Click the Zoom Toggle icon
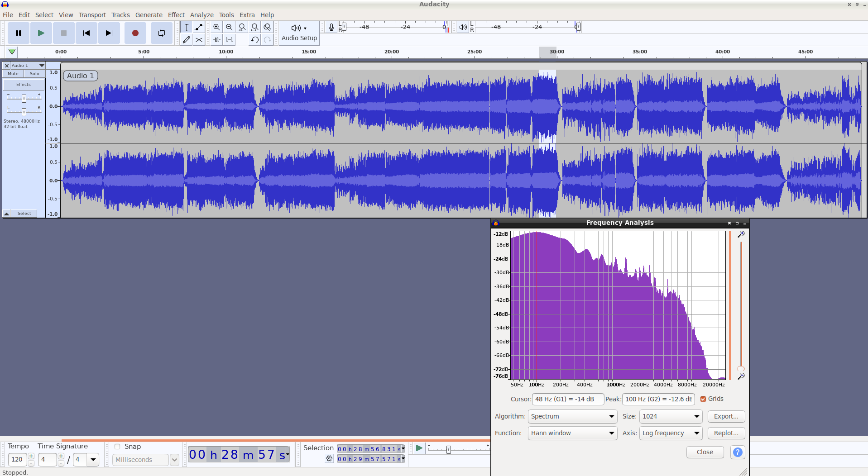 (268, 27)
